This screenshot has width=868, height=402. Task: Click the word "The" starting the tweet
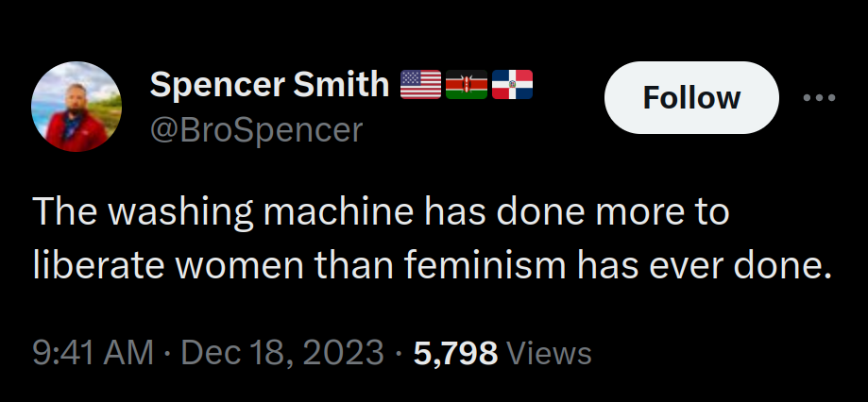click(x=61, y=211)
